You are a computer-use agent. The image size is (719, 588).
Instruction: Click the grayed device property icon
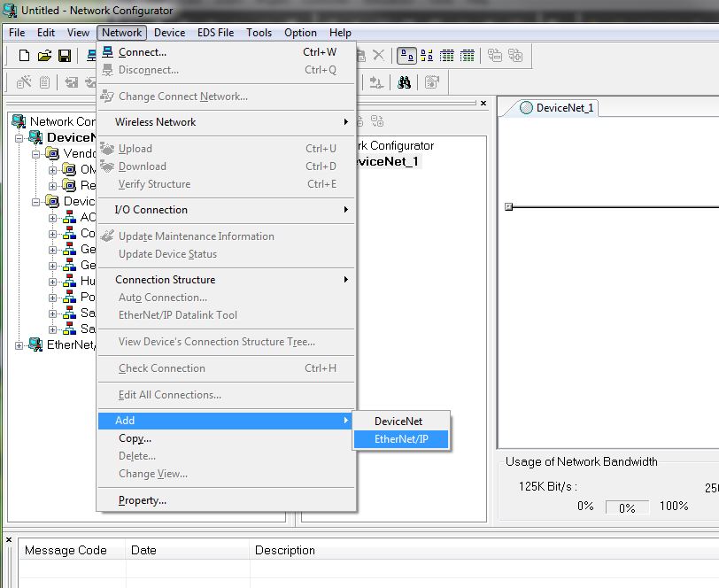431,82
